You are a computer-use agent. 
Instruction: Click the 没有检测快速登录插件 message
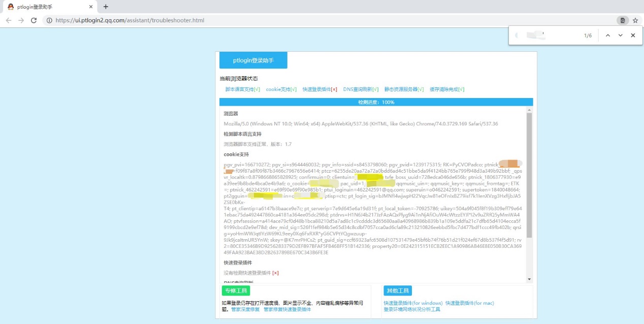(251, 273)
